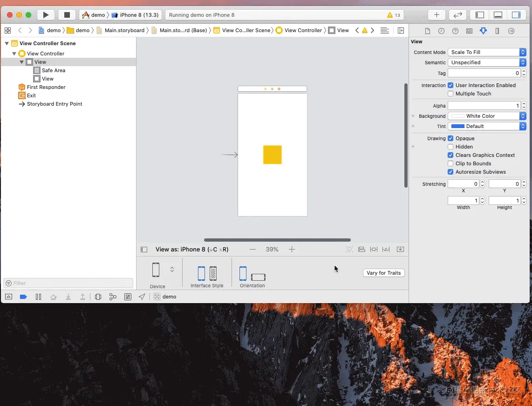The height and width of the screenshot is (406, 532).
Task: Zoom out canvas with minus button
Action: tap(253, 249)
